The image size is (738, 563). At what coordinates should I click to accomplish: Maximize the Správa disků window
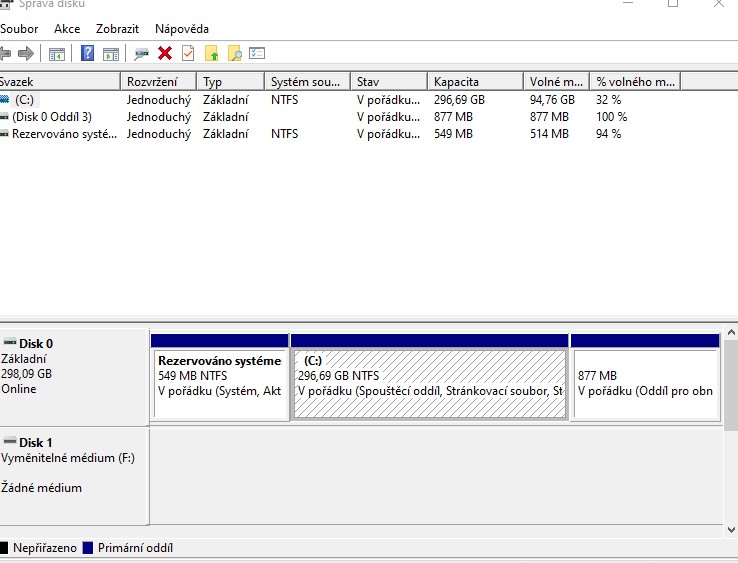point(673,3)
